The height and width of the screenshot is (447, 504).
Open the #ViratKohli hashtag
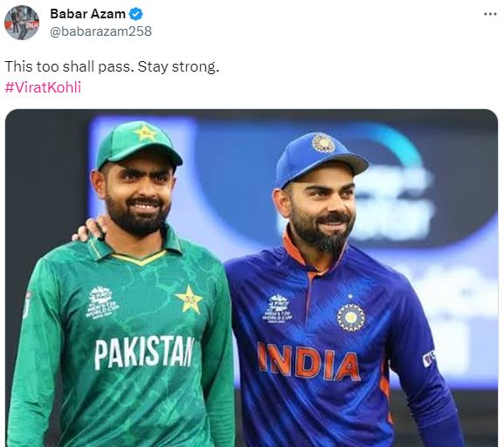tap(43, 87)
